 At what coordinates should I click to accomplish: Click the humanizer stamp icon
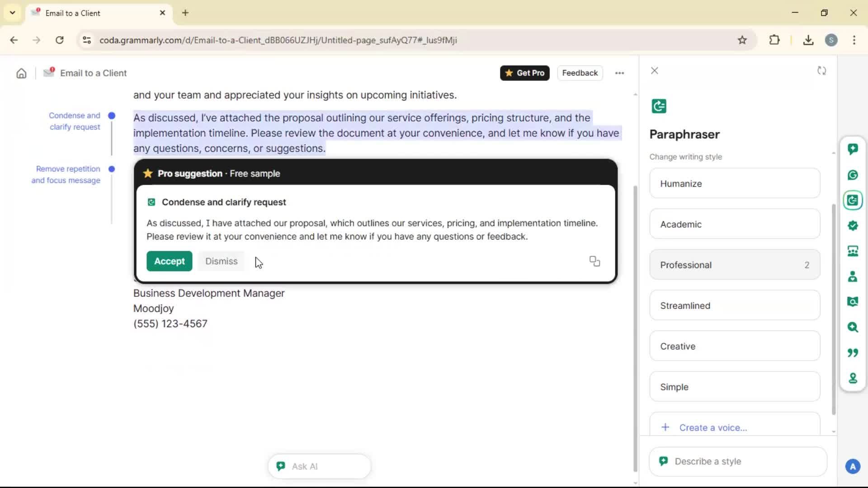853,378
